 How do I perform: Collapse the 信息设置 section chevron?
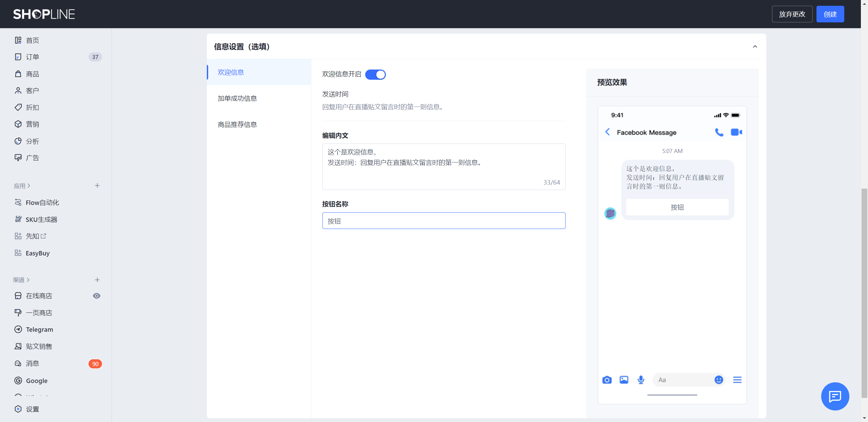(755, 46)
